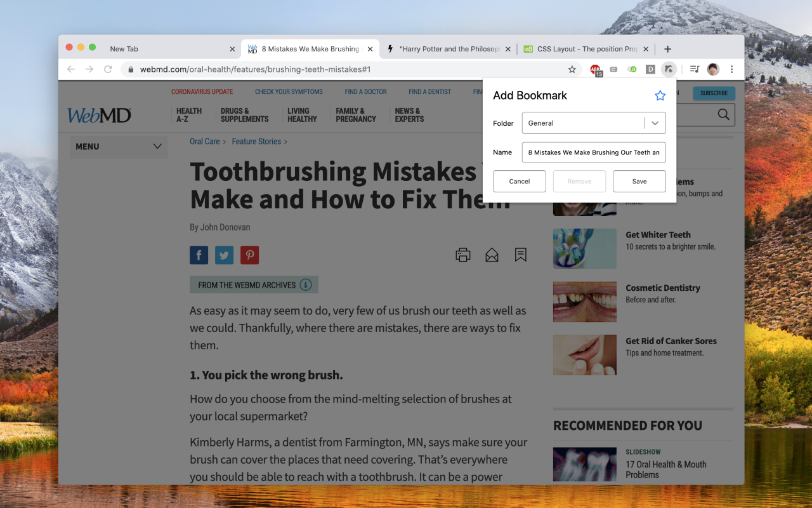812x508 pixels.
Task: Click the active bookmark extension icon
Action: coord(669,69)
